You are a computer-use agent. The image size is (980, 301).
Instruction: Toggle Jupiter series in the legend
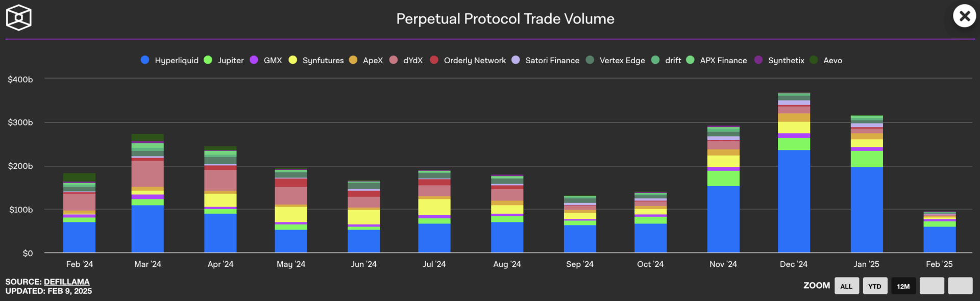click(225, 60)
